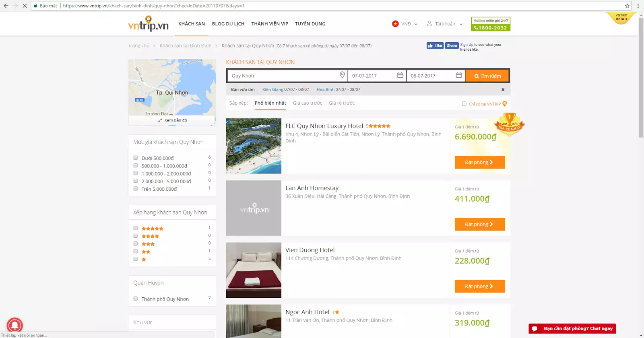Open 'Khách sạn tại Bình Định' breadcrumb
The width and height of the screenshot is (644, 338).
point(185,45)
